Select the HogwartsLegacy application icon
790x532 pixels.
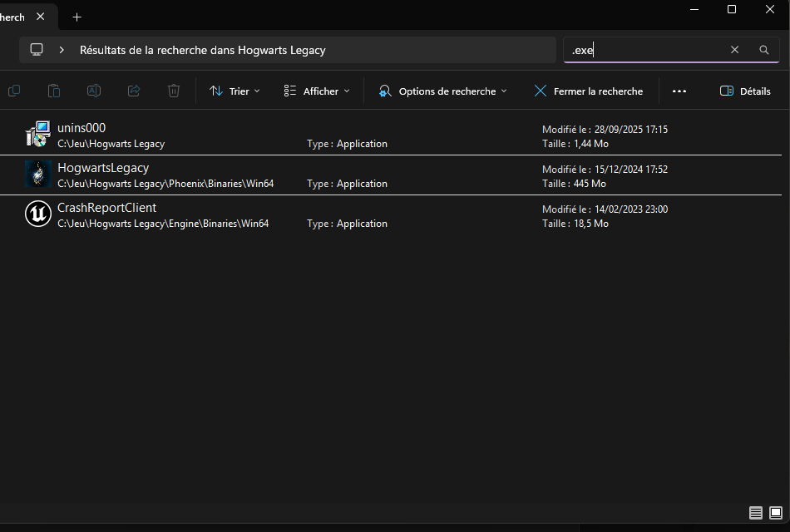point(38,174)
